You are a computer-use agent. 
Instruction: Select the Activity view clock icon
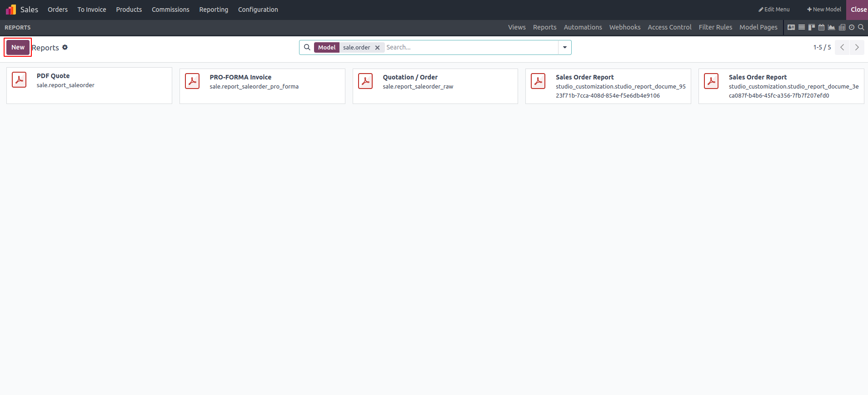[x=852, y=27]
